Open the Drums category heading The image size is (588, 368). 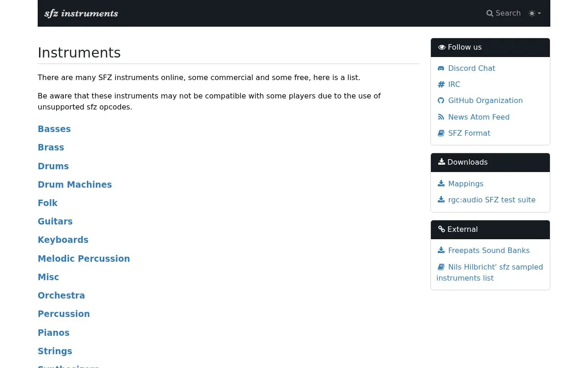53,166
